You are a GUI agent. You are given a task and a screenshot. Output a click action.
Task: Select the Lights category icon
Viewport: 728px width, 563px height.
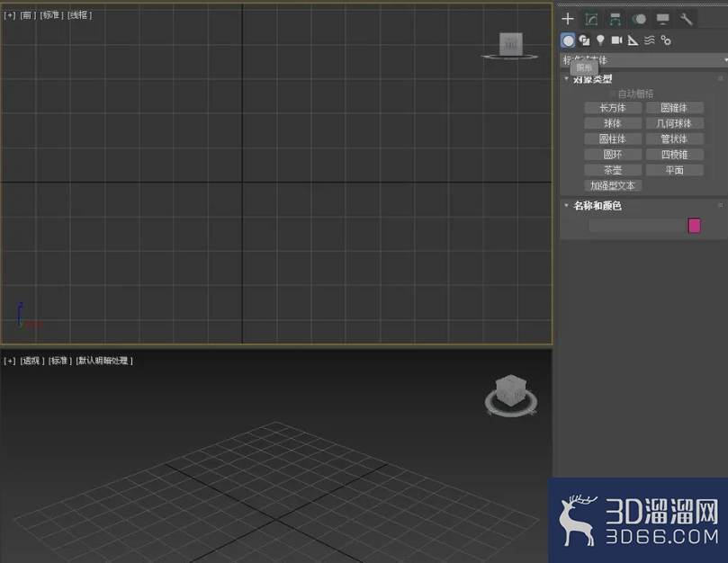[x=600, y=40]
